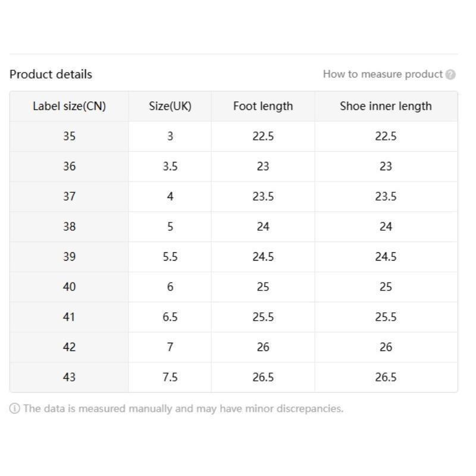Select the Shoe inner length column header
The width and height of the screenshot is (476, 476).
pyautogui.click(x=386, y=107)
